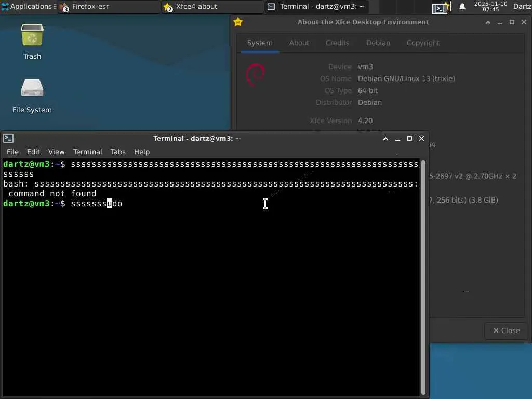Click the '64-bit' OS Type value
The height and width of the screenshot is (399, 532).
click(367, 90)
